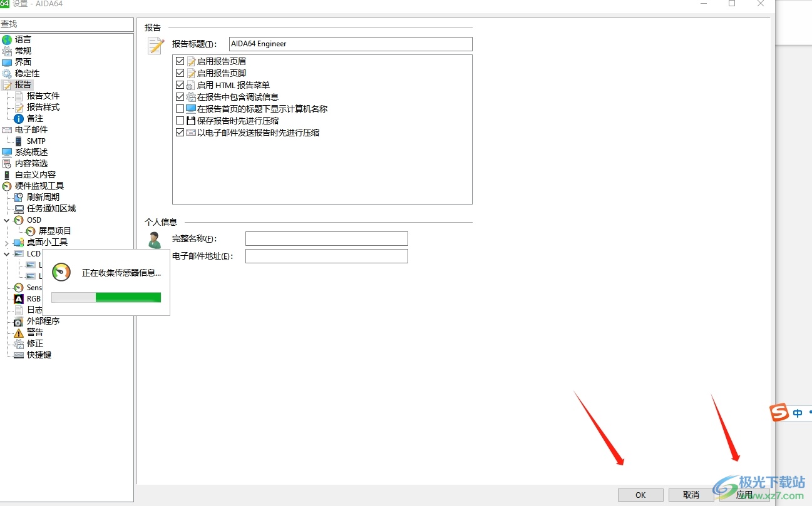Select 常规 in settings tree

23,51
